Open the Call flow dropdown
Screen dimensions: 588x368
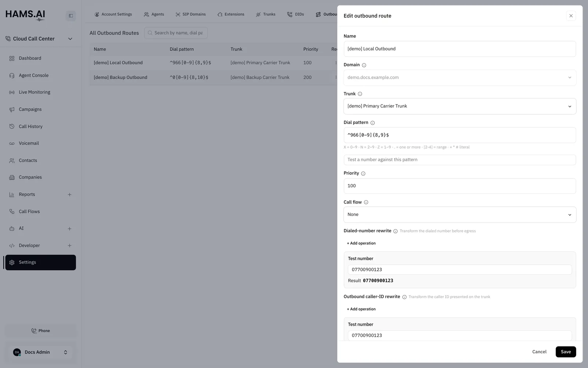click(460, 215)
